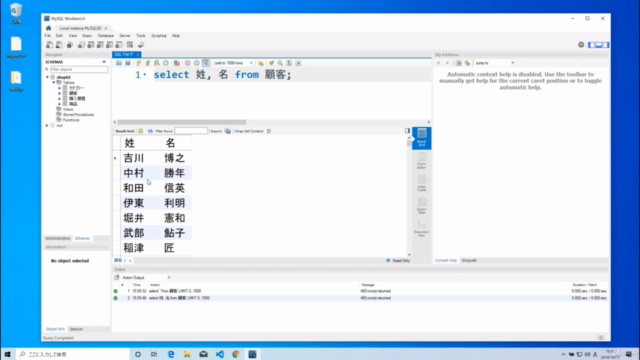
Task: Toggle stop-on-error red icon in editor toolbar
Action: (176, 63)
